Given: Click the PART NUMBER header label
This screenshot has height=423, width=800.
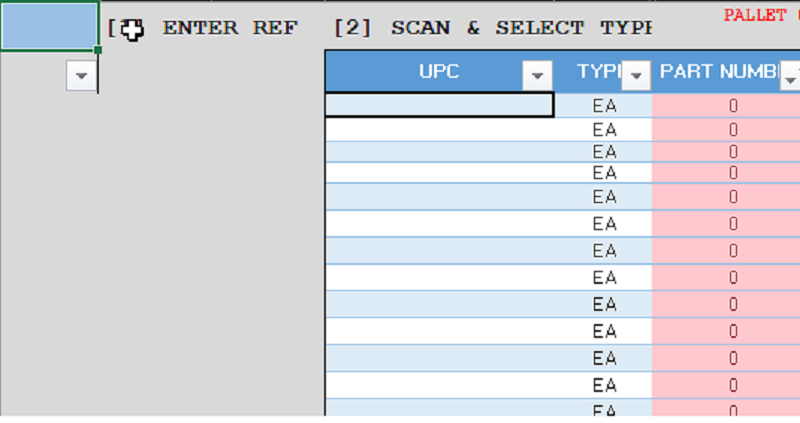Looking at the screenshot, I should (x=719, y=71).
